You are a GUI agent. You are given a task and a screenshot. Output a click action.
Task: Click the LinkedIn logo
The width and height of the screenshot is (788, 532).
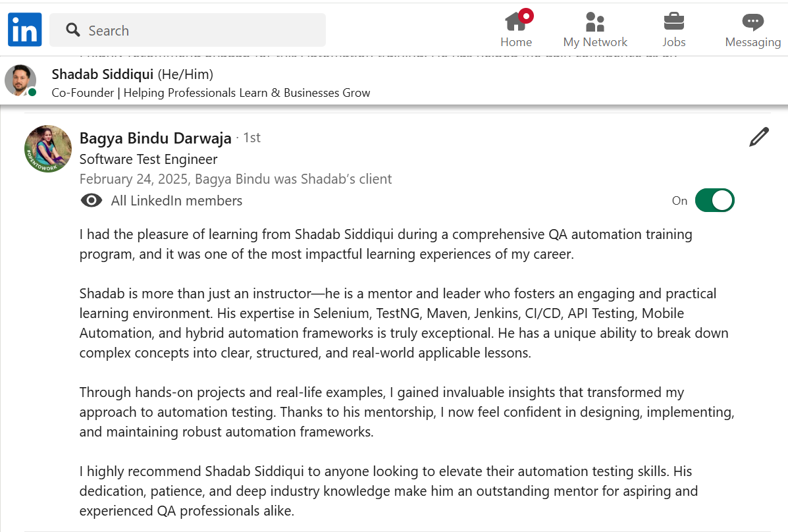pos(25,30)
